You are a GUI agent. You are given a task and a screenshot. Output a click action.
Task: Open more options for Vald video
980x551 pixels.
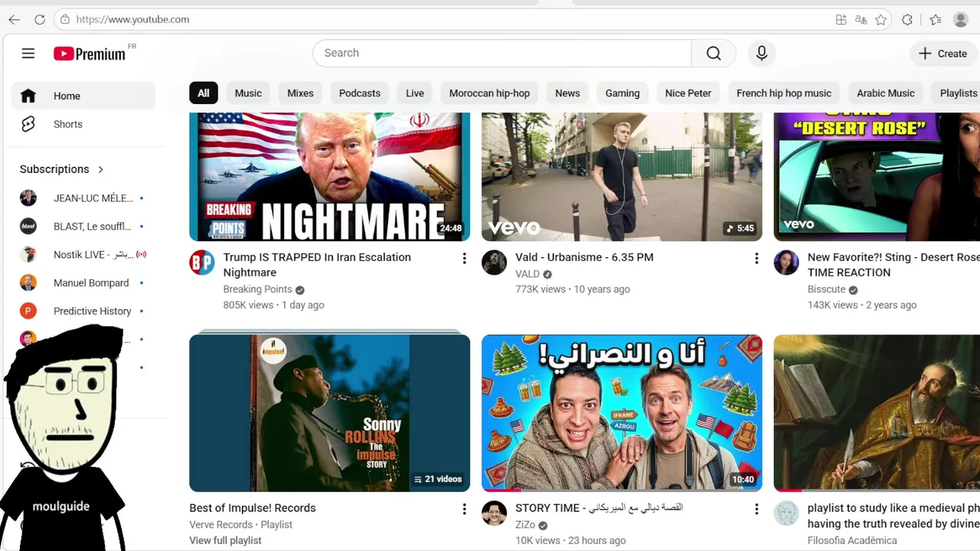click(x=756, y=259)
